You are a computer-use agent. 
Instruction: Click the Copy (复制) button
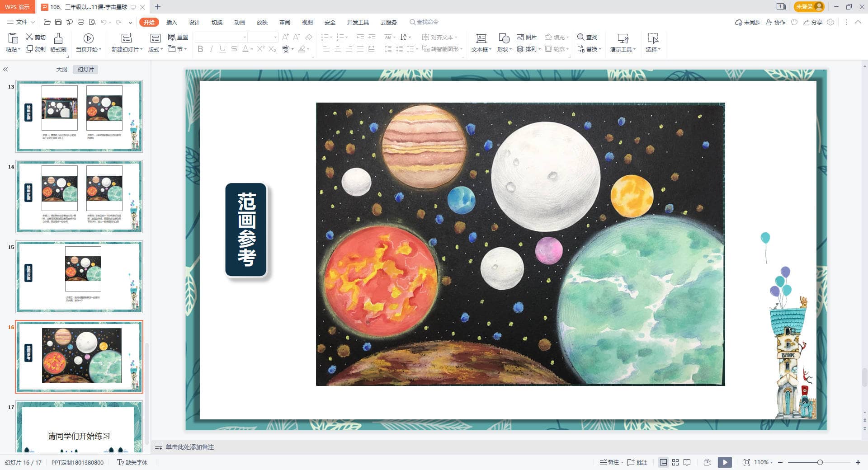(x=36, y=49)
